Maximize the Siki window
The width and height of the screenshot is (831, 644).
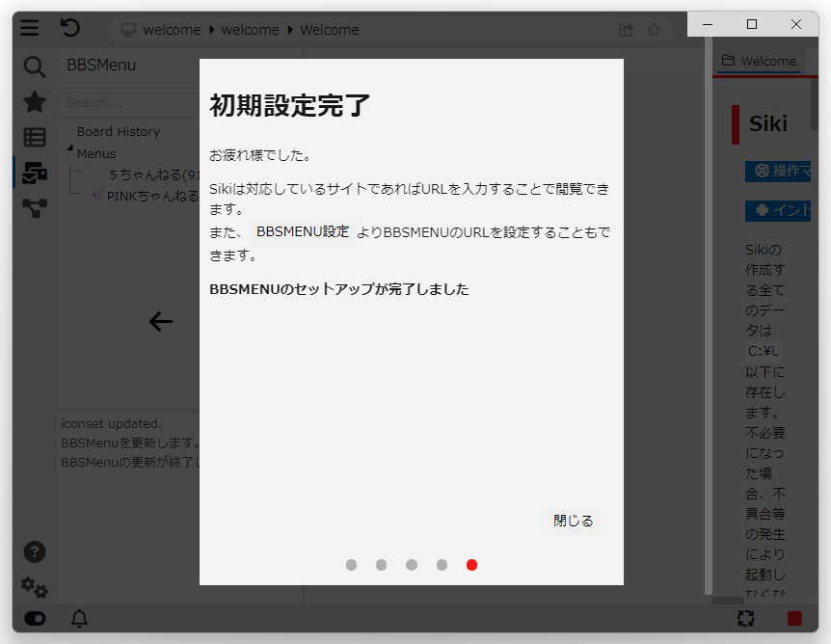point(752,24)
